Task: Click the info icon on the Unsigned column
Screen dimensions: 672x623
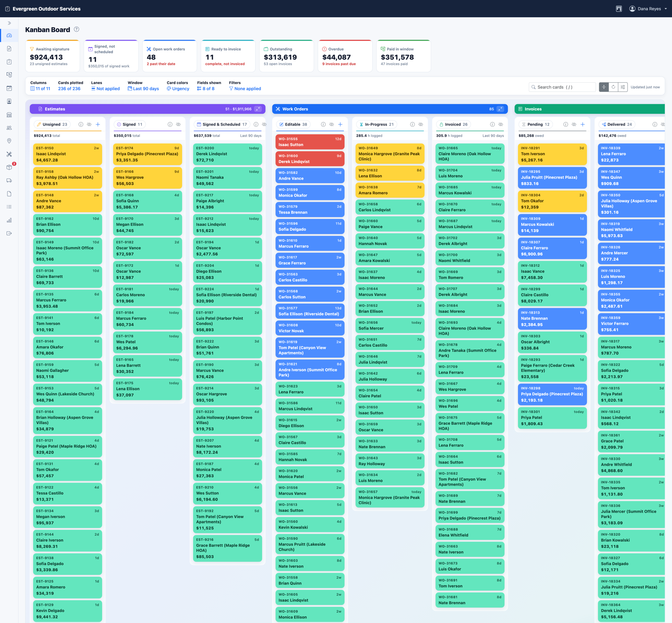Action: [x=81, y=125]
